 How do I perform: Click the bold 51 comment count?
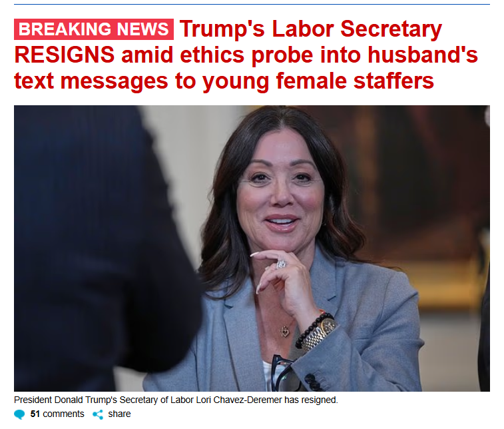(35, 414)
